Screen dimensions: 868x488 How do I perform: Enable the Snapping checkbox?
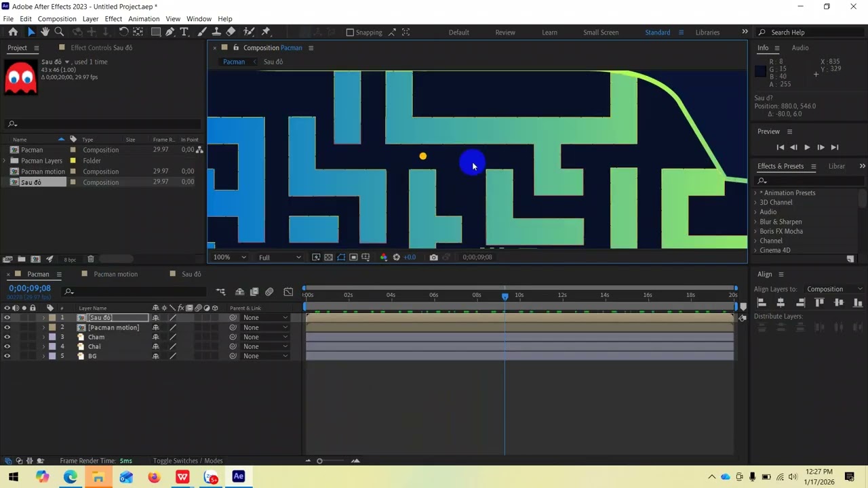[350, 33]
